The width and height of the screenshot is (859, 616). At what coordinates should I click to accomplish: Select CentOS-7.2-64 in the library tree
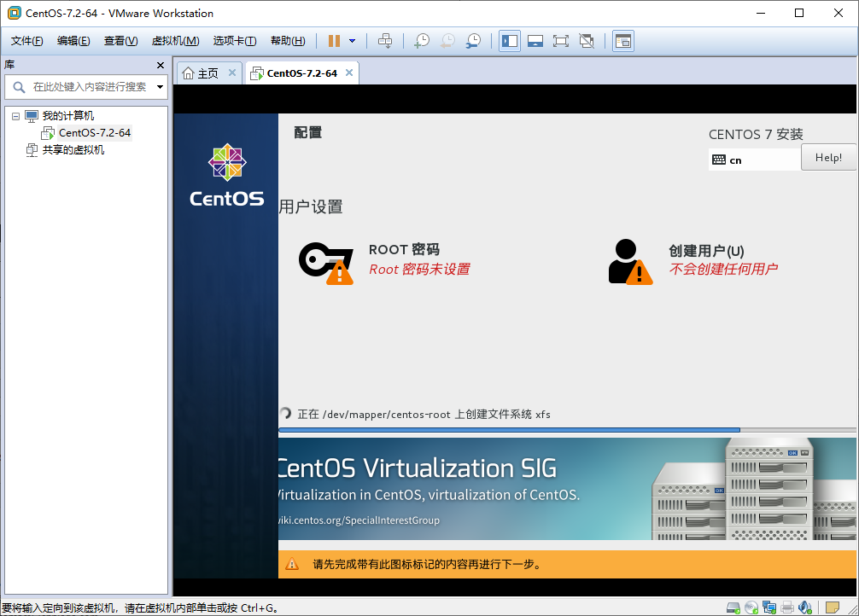95,133
